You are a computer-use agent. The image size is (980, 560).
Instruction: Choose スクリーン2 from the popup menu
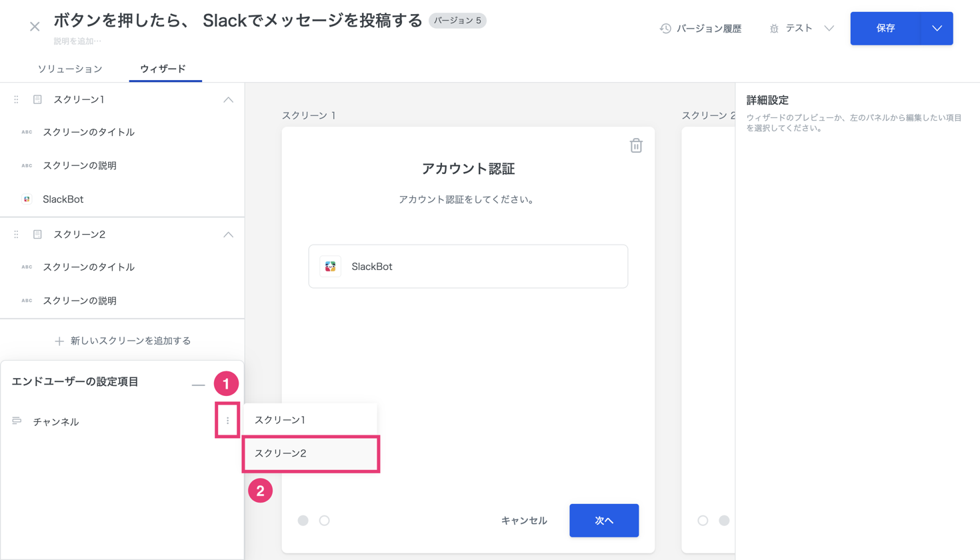(x=311, y=453)
